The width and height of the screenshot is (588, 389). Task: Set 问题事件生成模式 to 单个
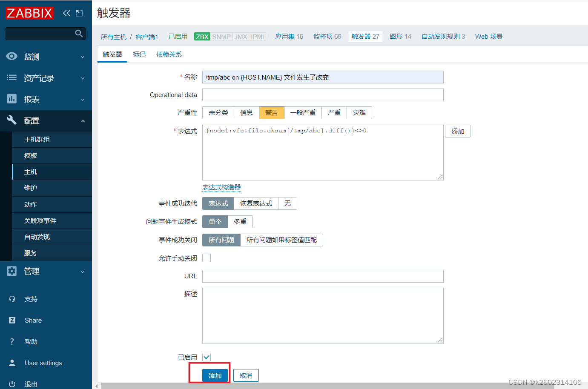coord(215,222)
